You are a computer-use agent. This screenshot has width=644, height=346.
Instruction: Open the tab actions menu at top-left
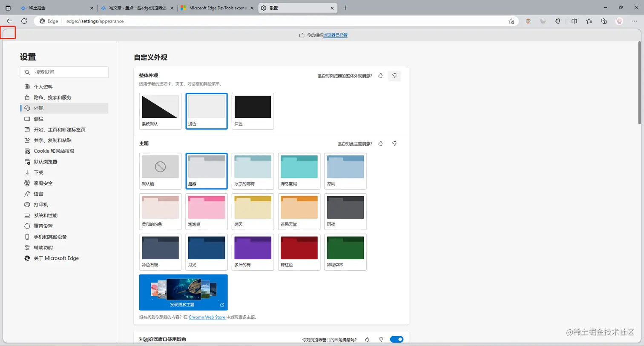pyautogui.click(x=8, y=8)
